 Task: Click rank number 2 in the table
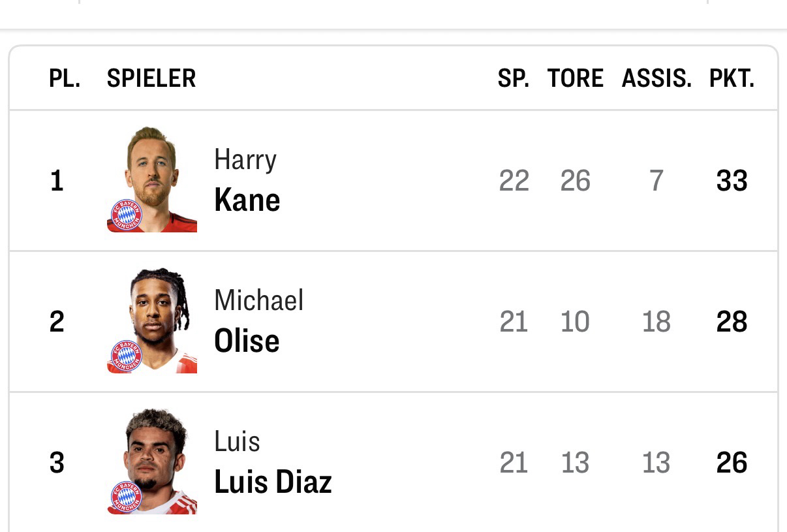point(57,322)
